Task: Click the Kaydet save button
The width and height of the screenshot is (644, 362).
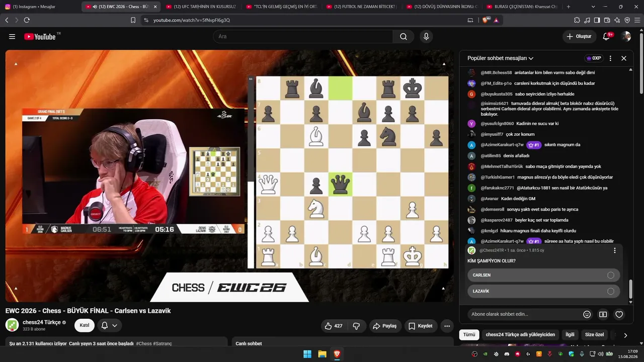Action: coord(420,326)
